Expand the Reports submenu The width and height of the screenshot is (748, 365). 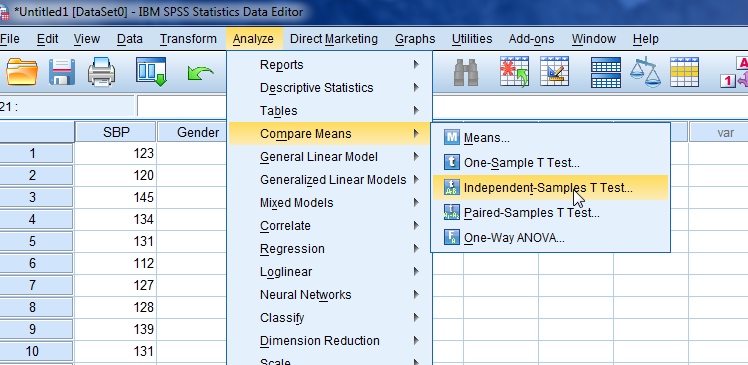pos(330,64)
